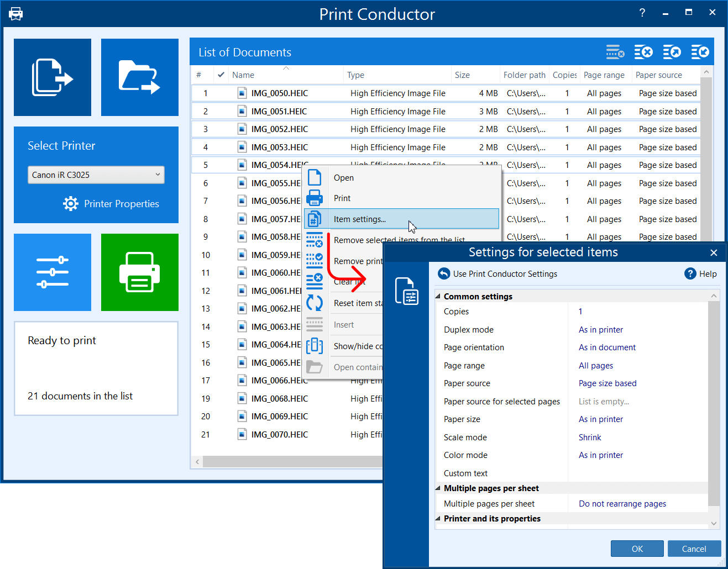Click the Add Folder tile icon

[139, 77]
